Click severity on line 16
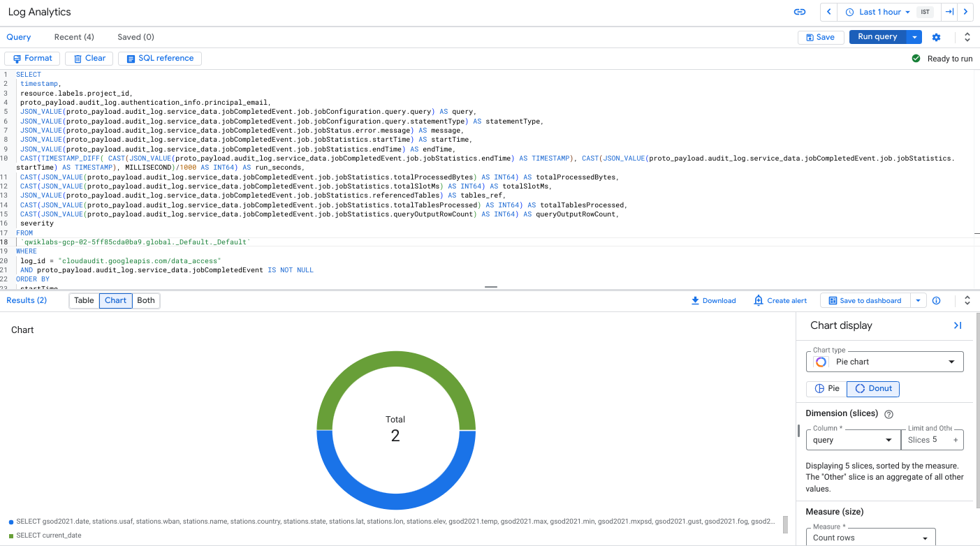 [x=37, y=223]
